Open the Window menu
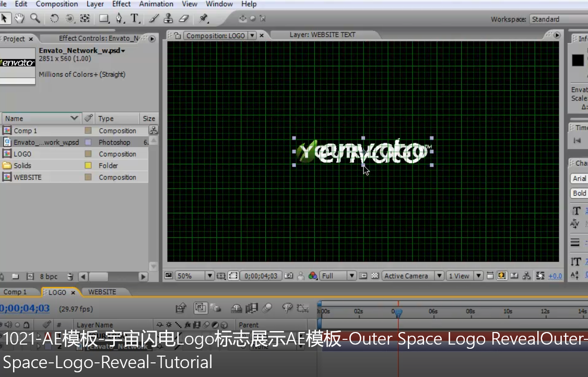The width and height of the screenshot is (588, 377). [219, 4]
